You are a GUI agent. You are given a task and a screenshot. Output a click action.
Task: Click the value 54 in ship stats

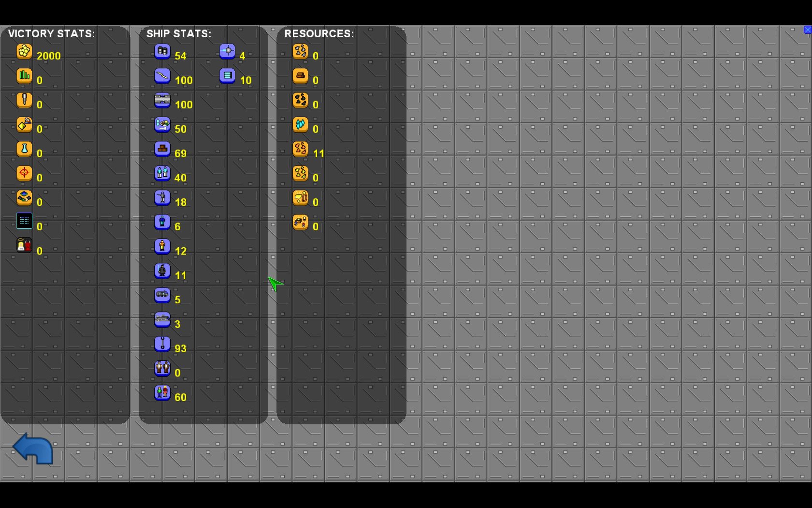click(180, 56)
